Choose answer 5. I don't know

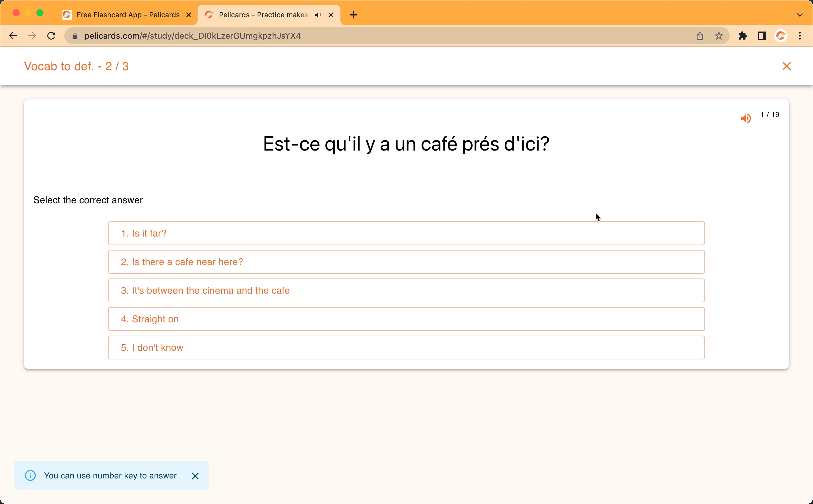click(x=406, y=347)
